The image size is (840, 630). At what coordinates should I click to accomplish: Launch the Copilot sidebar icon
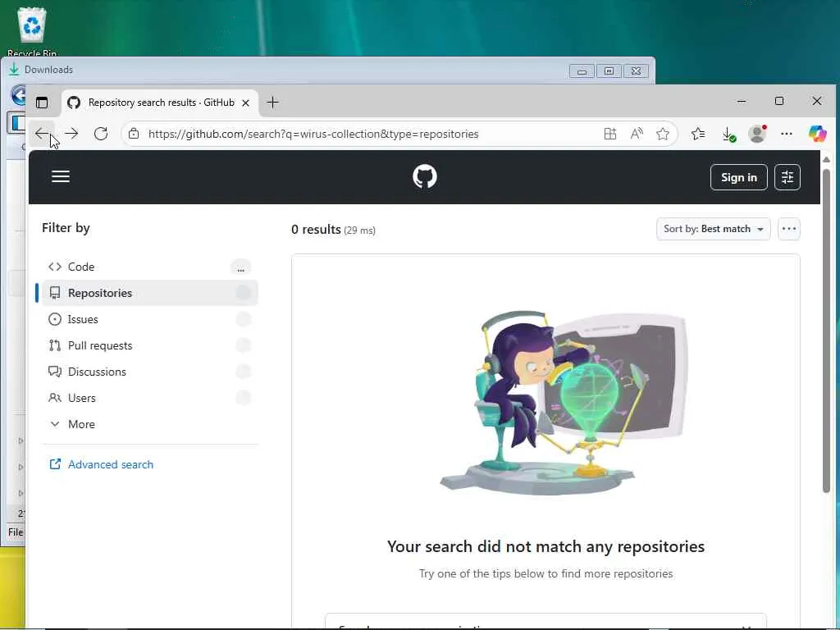818,134
